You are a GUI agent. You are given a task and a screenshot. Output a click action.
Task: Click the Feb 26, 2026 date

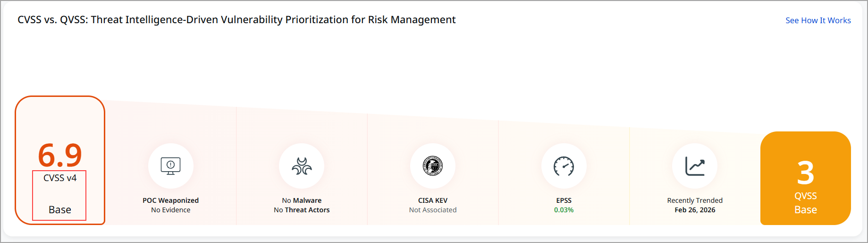pos(695,210)
